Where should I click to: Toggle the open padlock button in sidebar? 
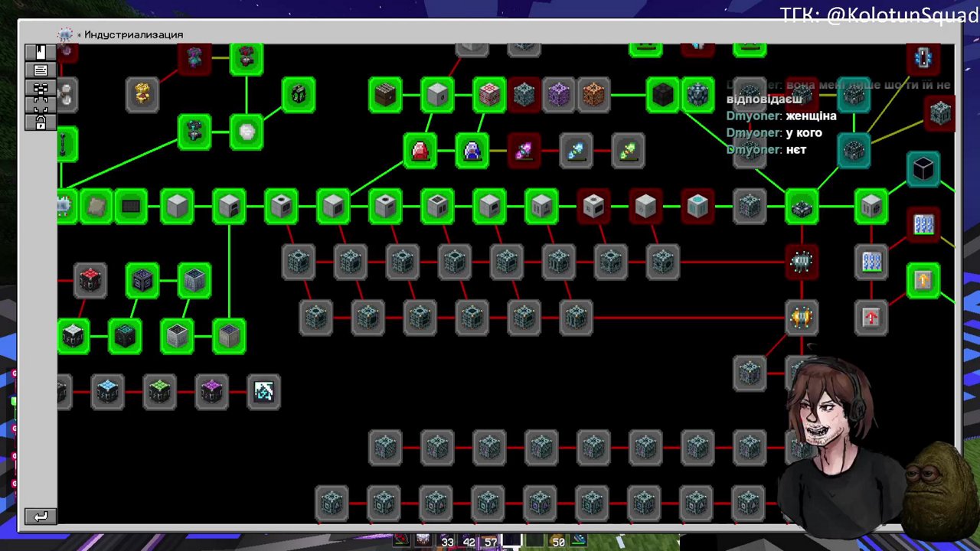pos(41,122)
